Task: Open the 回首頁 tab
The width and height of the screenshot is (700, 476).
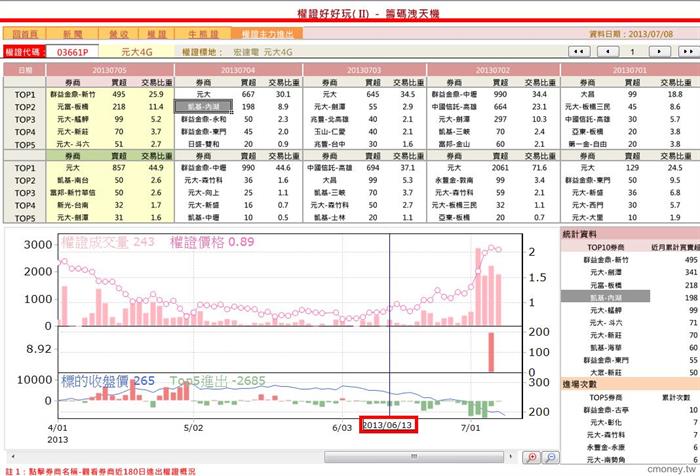Action: [x=25, y=34]
